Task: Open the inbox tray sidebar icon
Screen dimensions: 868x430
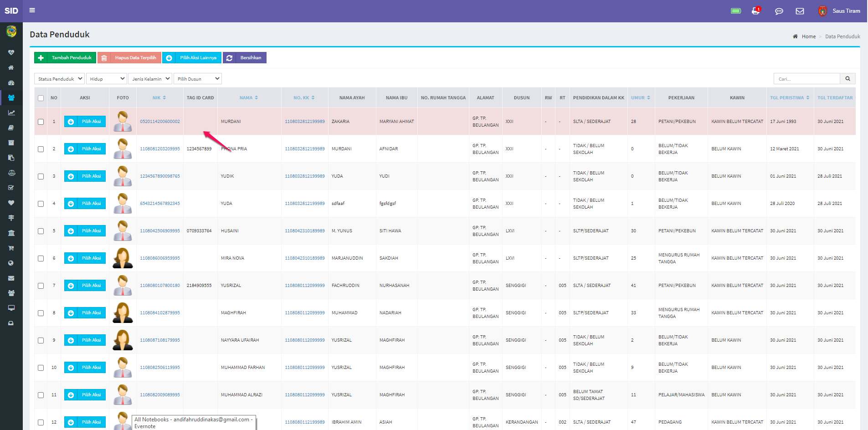Action: pyautogui.click(x=11, y=323)
